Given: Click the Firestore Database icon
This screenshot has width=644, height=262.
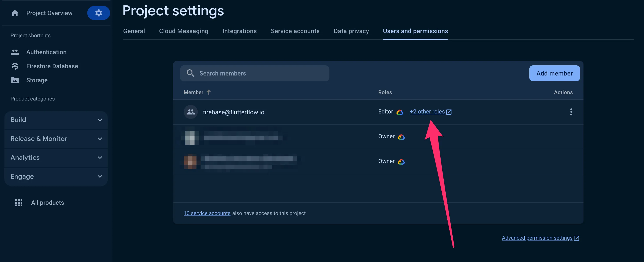Looking at the screenshot, I should 15,66.
